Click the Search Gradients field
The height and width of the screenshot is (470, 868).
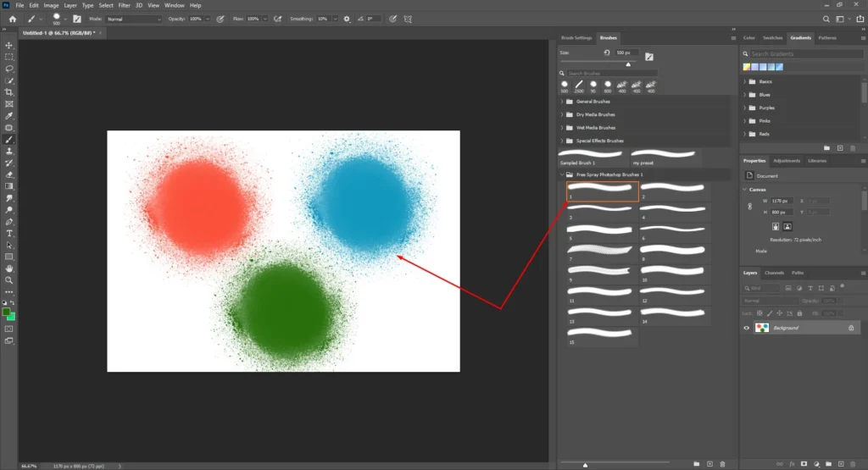point(806,54)
